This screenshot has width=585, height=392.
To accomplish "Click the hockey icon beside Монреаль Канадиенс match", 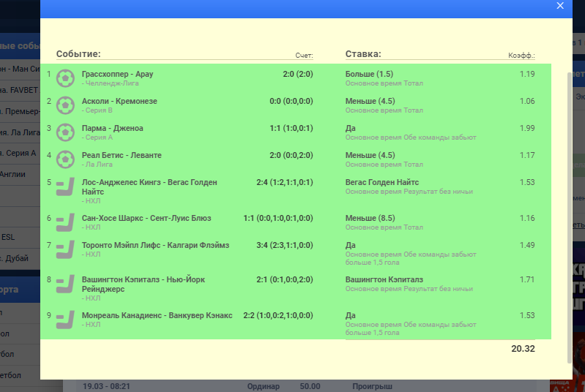I will click(66, 319).
